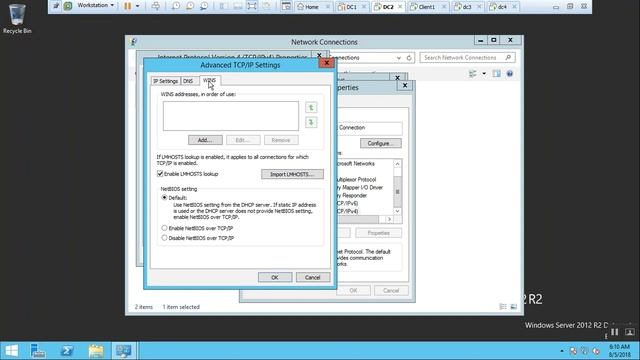Toggle the Enable LMHOSTS lookup checkbox

tap(160, 174)
